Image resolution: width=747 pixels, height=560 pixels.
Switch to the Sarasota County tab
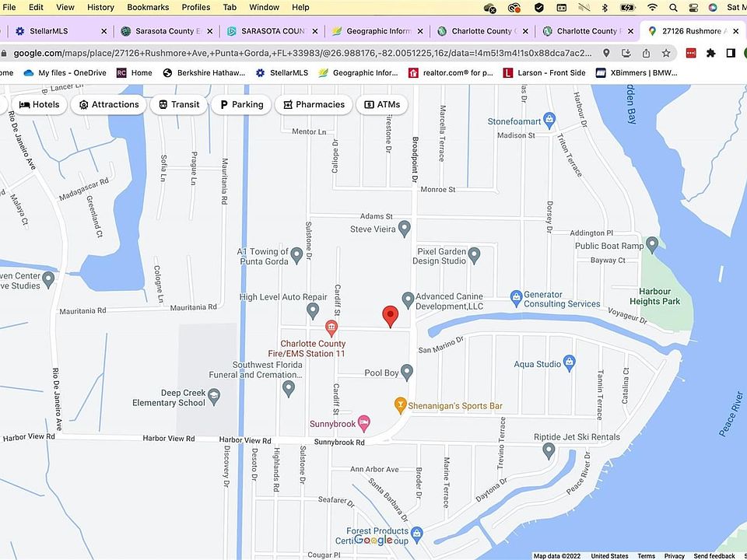pyautogui.click(x=167, y=31)
